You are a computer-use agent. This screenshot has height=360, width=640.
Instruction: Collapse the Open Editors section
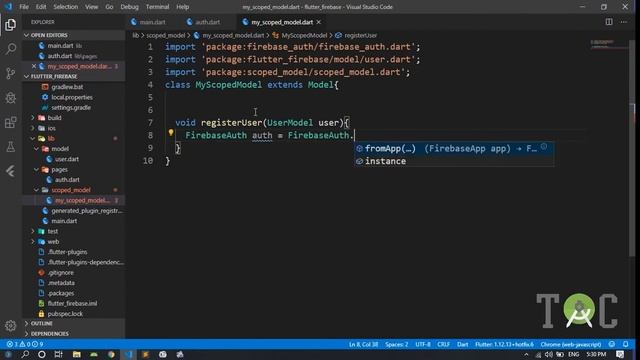click(x=73, y=35)
